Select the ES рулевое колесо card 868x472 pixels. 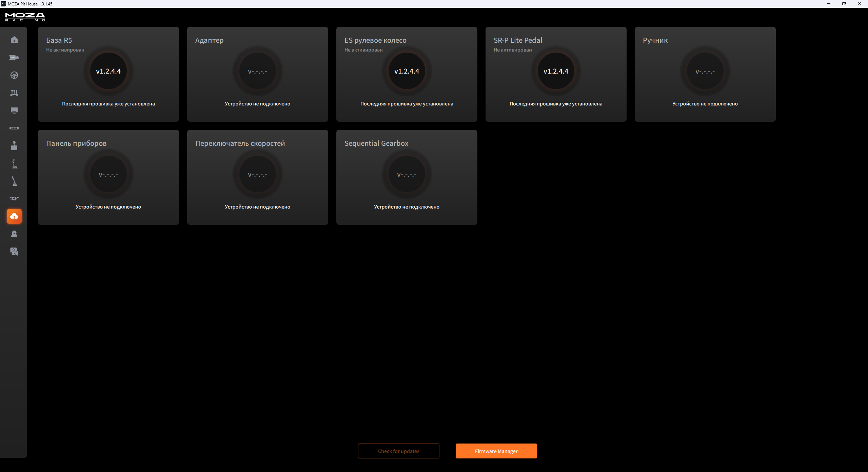coord(407,74)
